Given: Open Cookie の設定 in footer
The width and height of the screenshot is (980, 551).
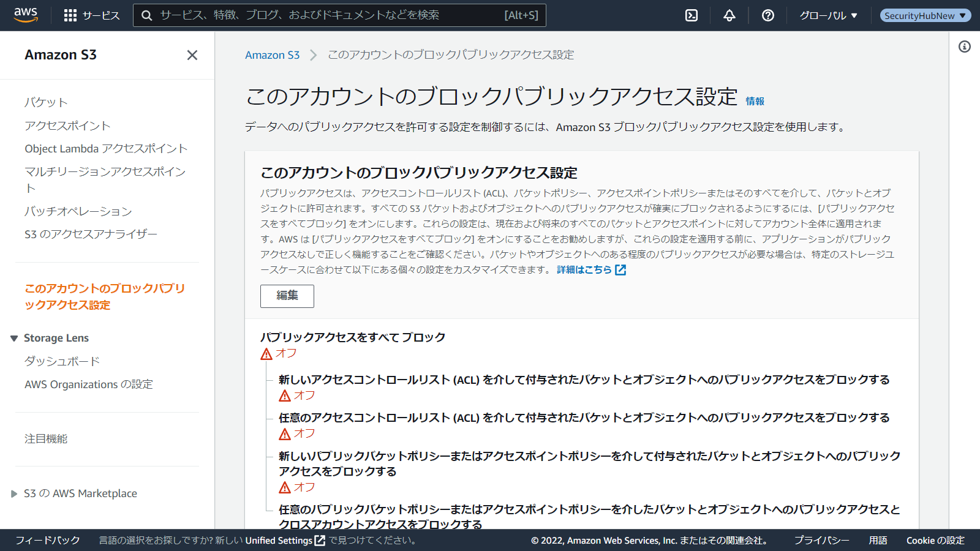Looking at the screenshot, I should (x=935, y=541).
